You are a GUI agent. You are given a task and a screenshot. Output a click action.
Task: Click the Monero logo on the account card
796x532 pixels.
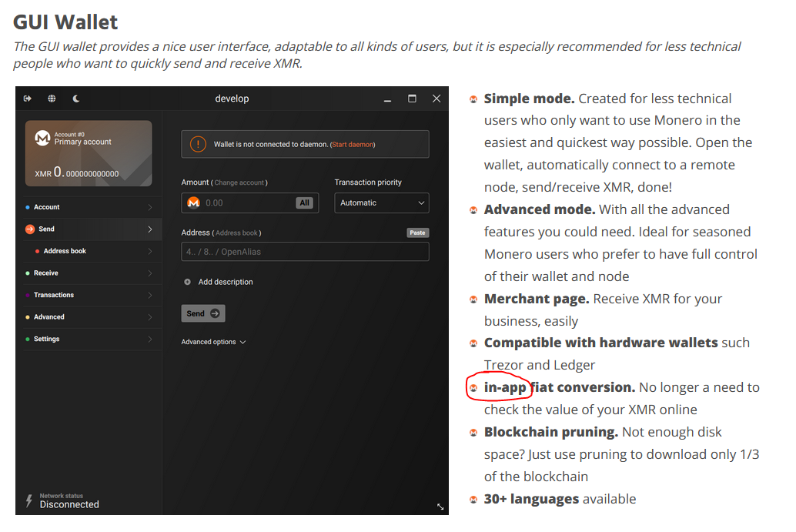(42, 139)
